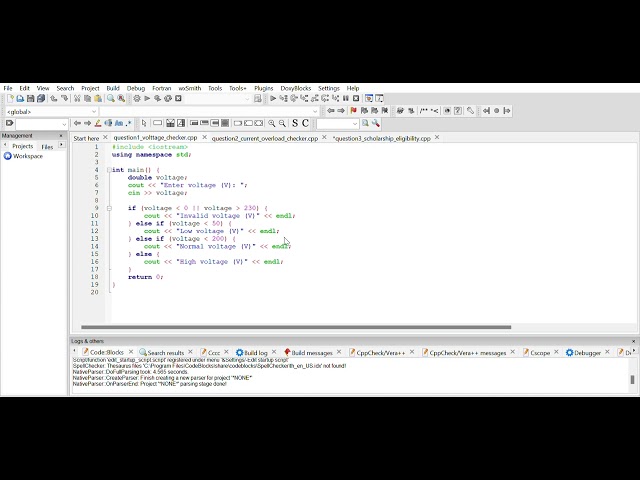Open the Build menu
The image size is (640, 480).
(x=113, y=88)
